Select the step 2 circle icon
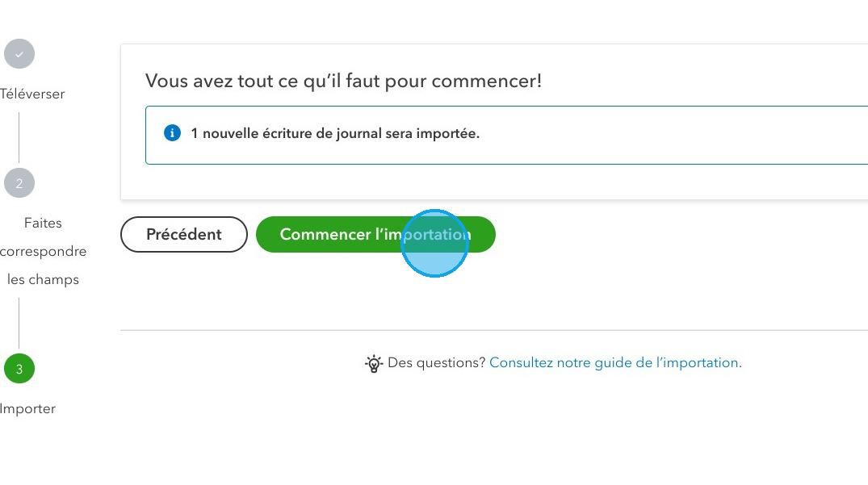 (x=19, y=183)
